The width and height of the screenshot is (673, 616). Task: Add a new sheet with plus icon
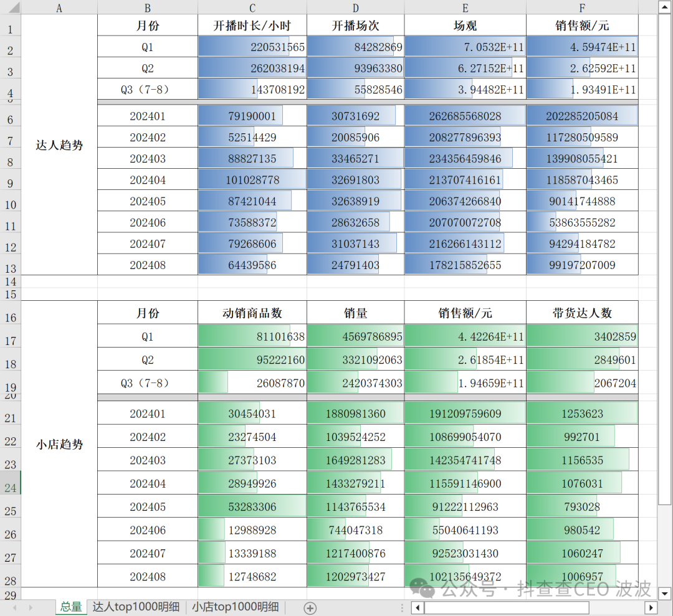click(310, 607)
